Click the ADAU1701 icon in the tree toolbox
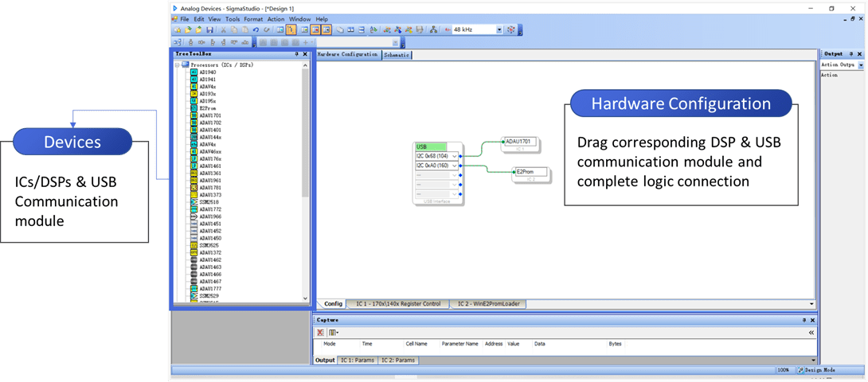The height and width of the screenshot is (382, 868). (x=194, y=115)
